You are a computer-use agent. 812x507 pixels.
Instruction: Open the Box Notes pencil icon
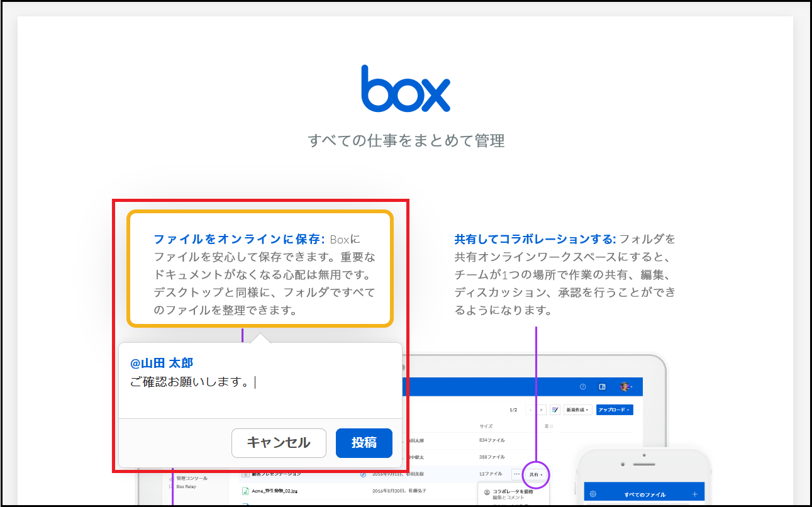[555, 409]
